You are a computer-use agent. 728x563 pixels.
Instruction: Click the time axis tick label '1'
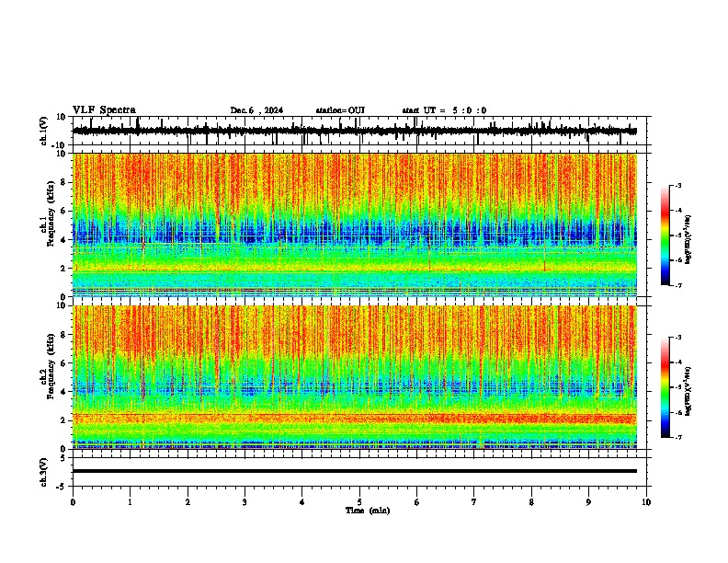tap(130, 502)
